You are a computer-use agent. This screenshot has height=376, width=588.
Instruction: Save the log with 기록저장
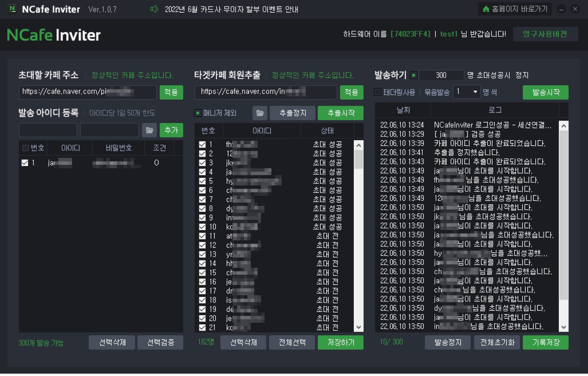pos(546,343)
